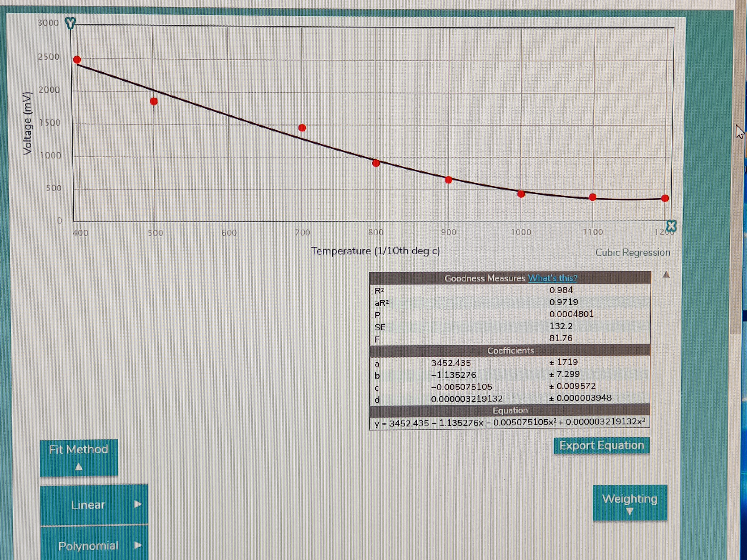Open the "What's this?" link

(x=552, y=278)
